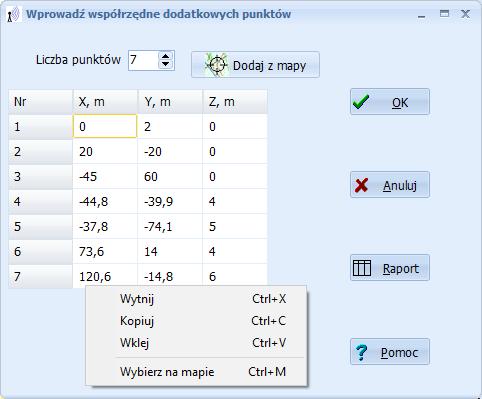The image size is (482, 399).
Task: Click row header number 4
Action: click(x=41, y=201)
